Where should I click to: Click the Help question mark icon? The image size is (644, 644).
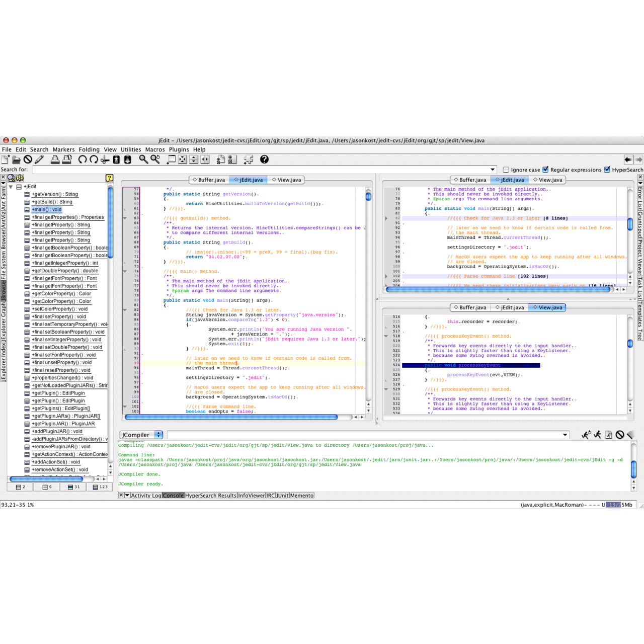coord(264,159)
